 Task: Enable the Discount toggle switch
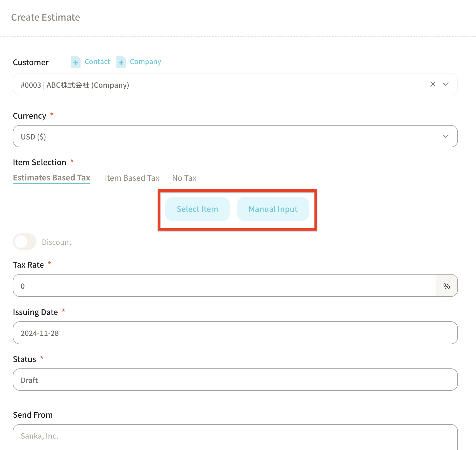click(25, 242)
